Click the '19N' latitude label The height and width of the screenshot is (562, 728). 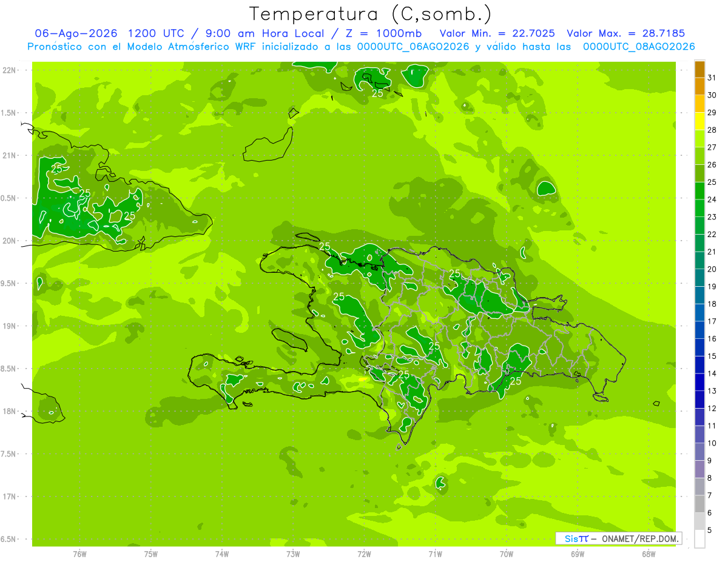[x=9, y=326]
